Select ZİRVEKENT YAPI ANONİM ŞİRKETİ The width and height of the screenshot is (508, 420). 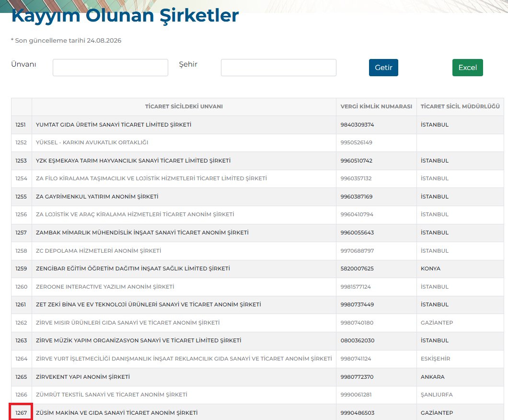coord(83,377)
